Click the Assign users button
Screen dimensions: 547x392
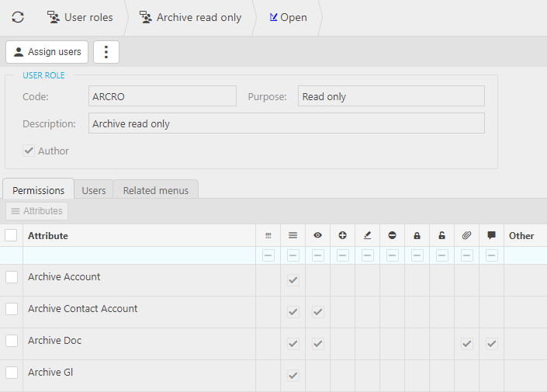(47, 52)
